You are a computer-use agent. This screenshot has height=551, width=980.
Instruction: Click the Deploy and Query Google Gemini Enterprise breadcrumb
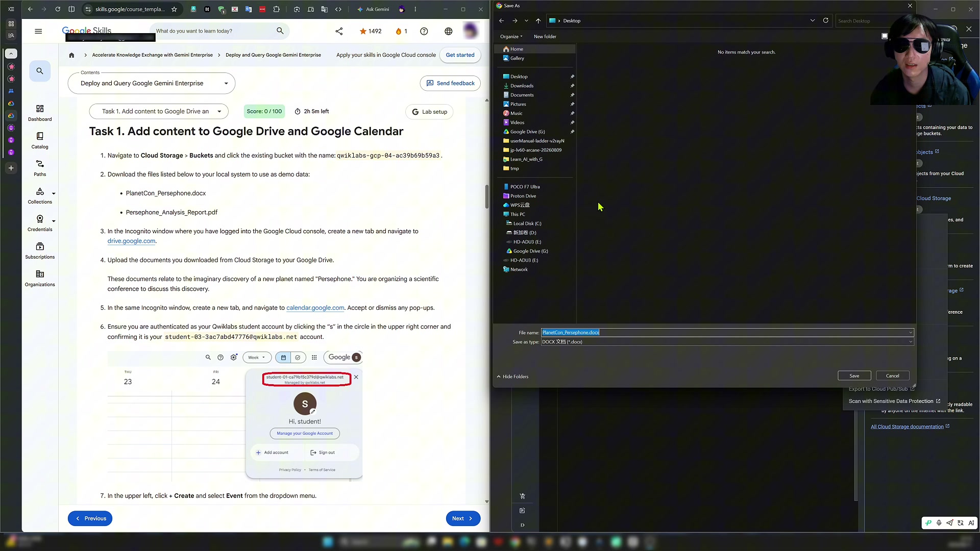pyautogui.click(x=273, y=55)
